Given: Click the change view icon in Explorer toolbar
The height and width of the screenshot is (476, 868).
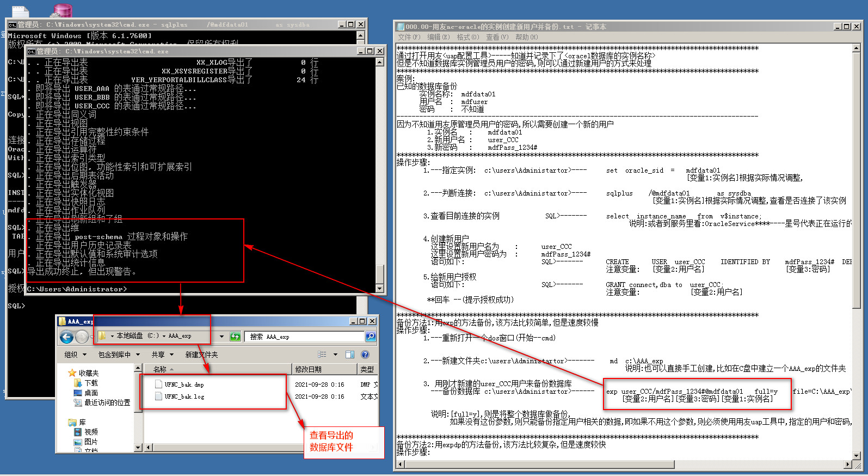Looking at the screenshot, I should click(x=322, y=355).
